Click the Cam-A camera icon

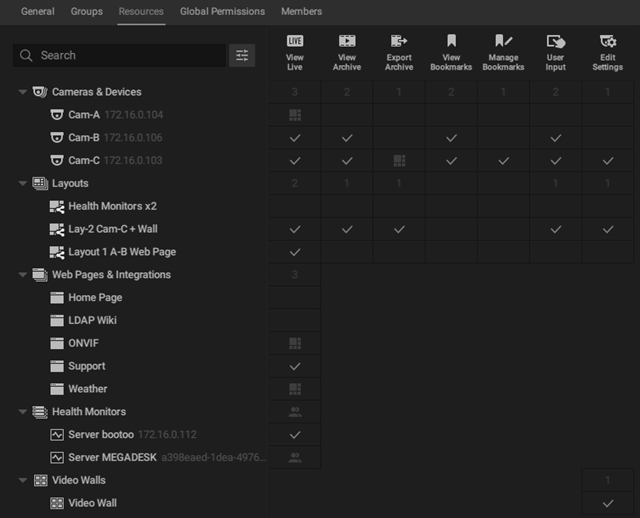[x=57, y=115]
